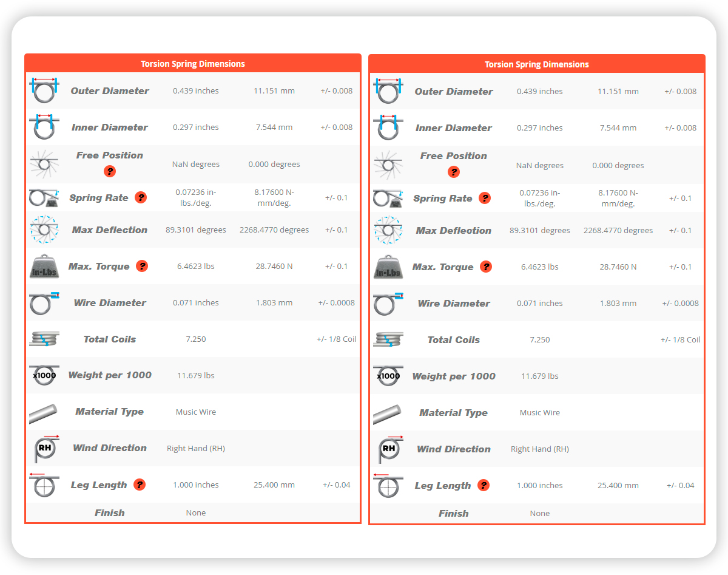Click the Spring Rate icon
Image resolution: width=728 pixels, height=575 pixels.
pyautogui.click(x=44, y=197)
